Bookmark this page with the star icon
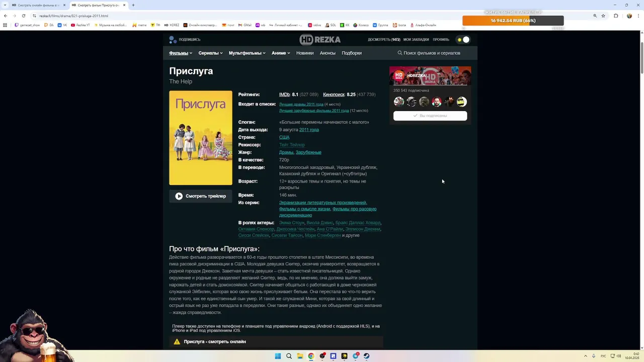The height and width of the screenshot is (362, 644). click(x=603, y=16)
